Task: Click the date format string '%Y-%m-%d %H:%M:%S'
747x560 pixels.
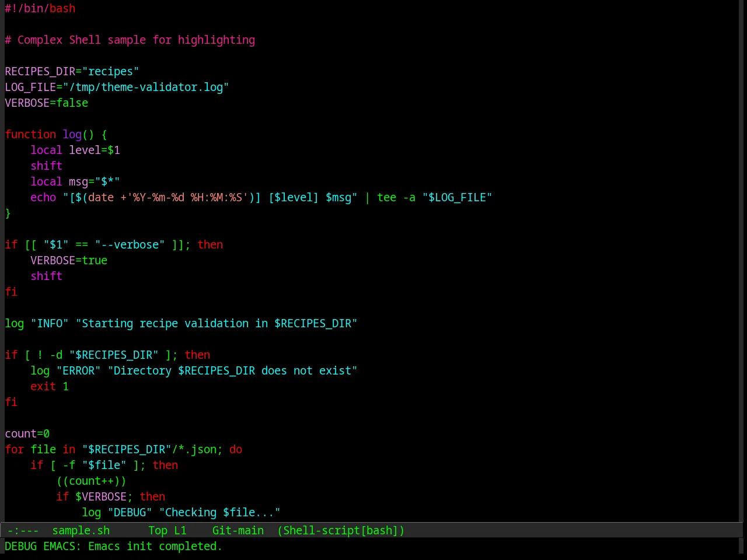Action: [x=187, y=197]
